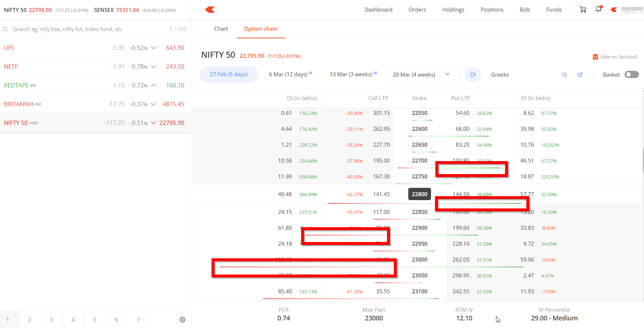The width and height of the screenshot is (644, 328).
Task: Open watchlist settings gear
Action: coord(183,320)
